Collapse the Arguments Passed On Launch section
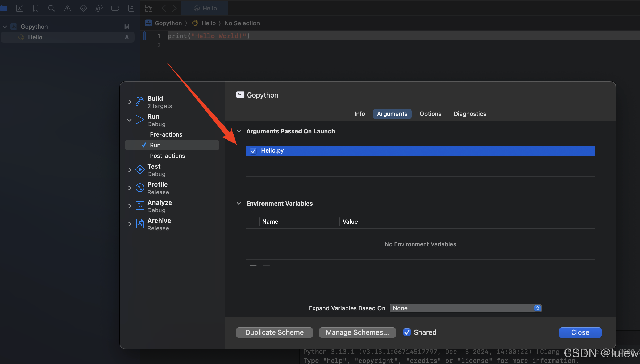The width and height of the screenshot is (640, 364). pyautogui.click(x=239, y=131)
